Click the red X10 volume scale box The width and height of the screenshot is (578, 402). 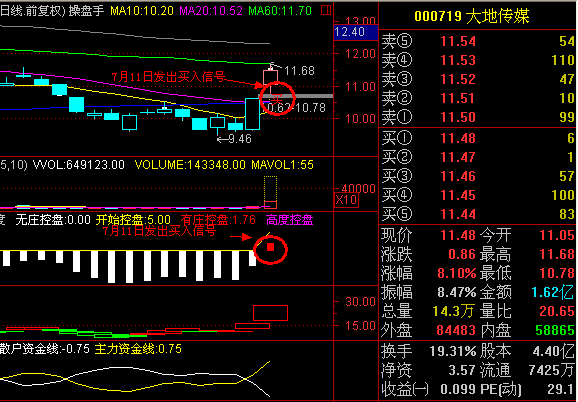(346, 200)
